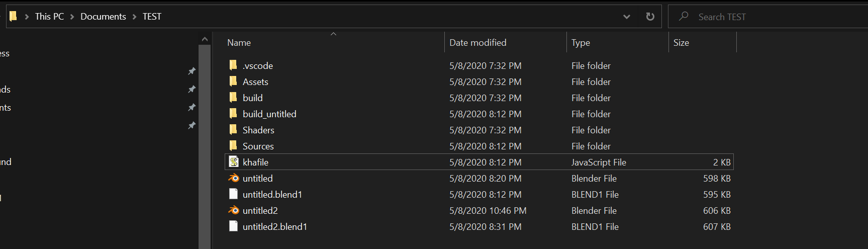
Task: Open the address bar history dropdown
Action: click(627, 17)
